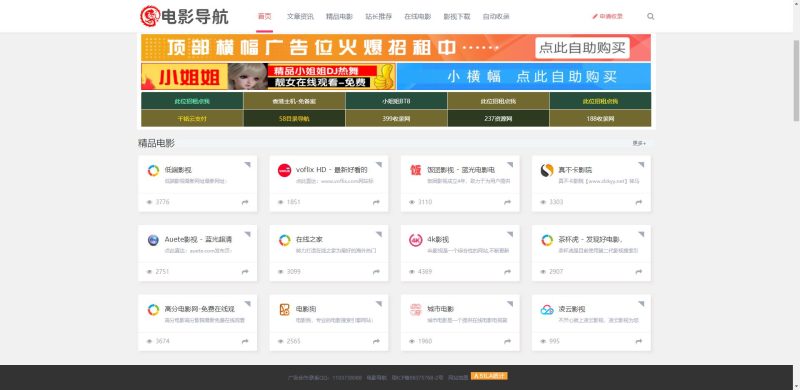Click the 凌云影视 cloud logo icon

pyautogui.click(x=547, y=309)
